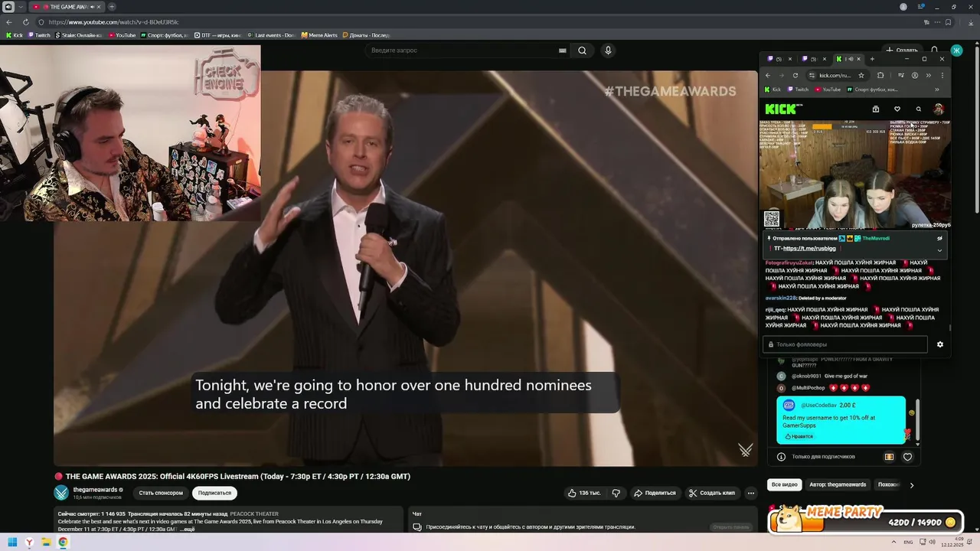Screen dimensions: 980x551
Task: Mute the Kick tab via speaker icon
Action: (849, 59)
